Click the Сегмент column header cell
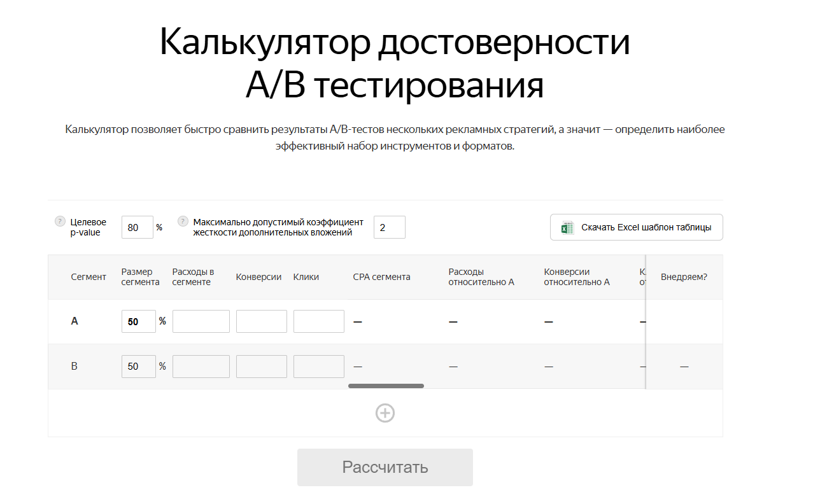 tap(88, 277)
